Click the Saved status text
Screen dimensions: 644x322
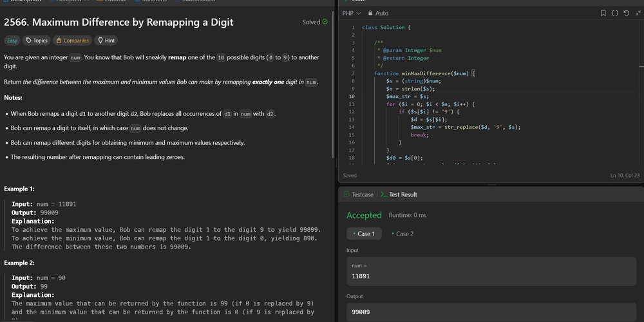coord(350,175)
